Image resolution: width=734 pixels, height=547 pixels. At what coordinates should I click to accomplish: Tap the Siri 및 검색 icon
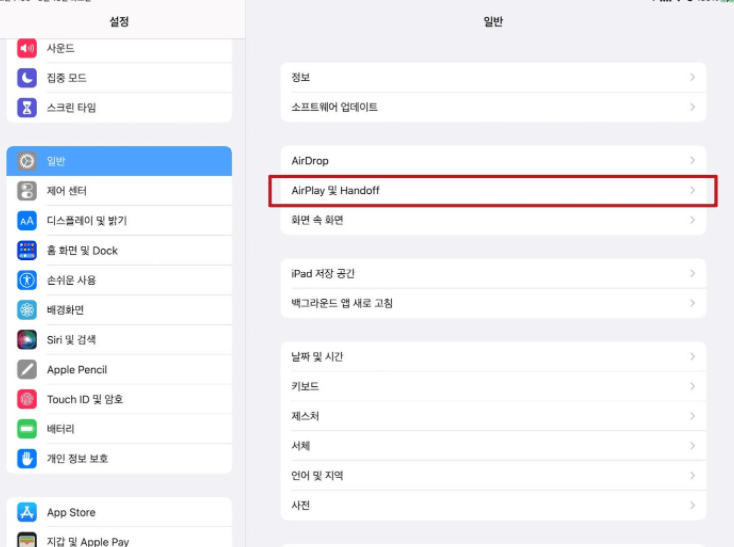27,340
